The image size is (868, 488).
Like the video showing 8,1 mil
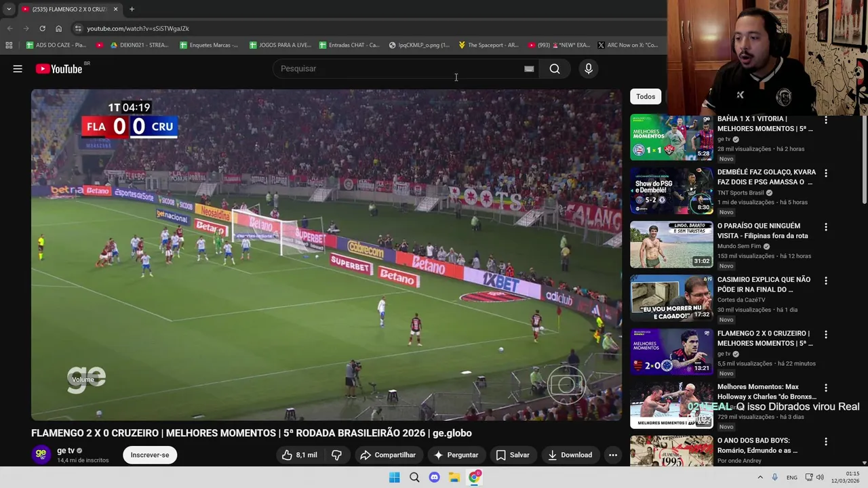(x=300, y=455)
